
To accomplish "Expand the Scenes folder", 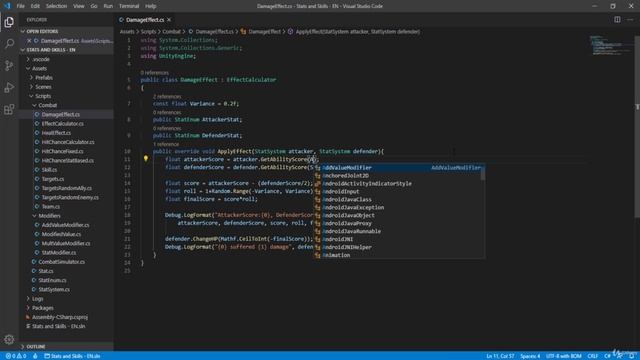I will tap(43, 87).
